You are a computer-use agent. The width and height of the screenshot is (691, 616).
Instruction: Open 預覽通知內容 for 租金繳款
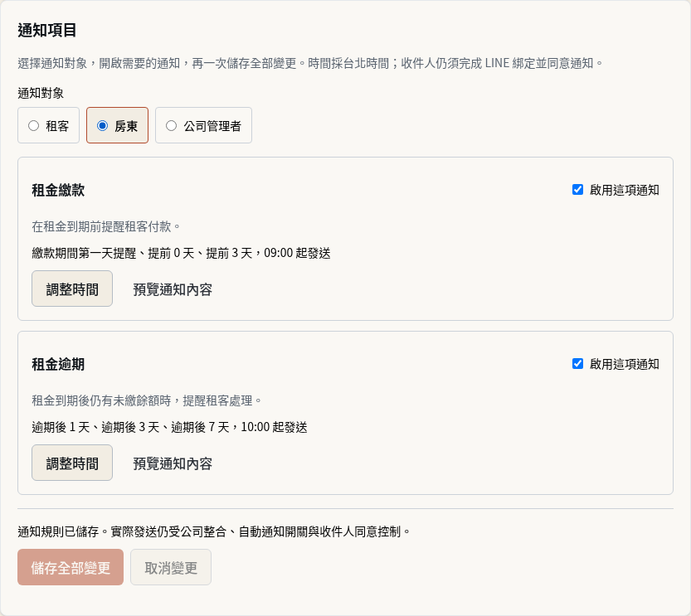click(x=173, y=289)
